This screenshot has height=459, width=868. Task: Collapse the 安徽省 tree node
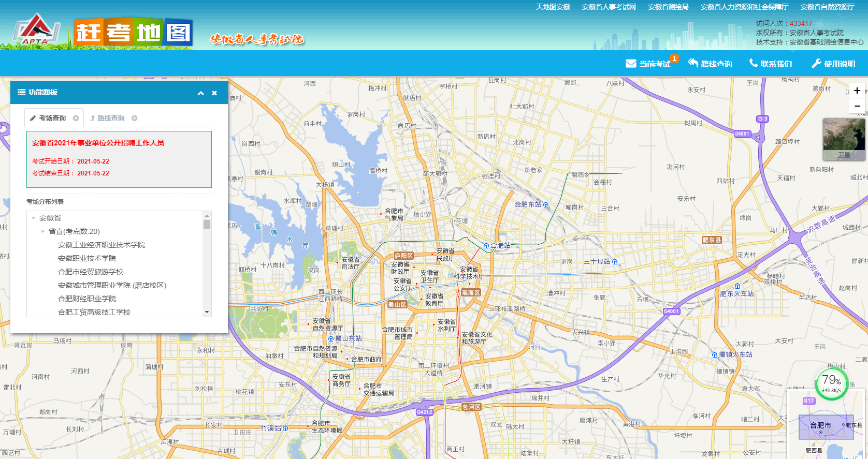tap(34, 218)
